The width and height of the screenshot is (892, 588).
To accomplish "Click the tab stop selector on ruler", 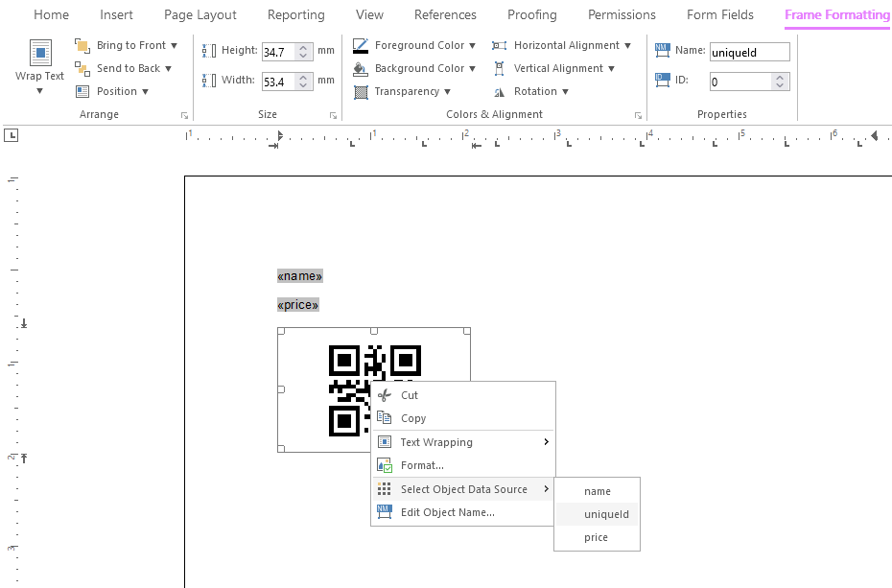I will pos(11,135).
